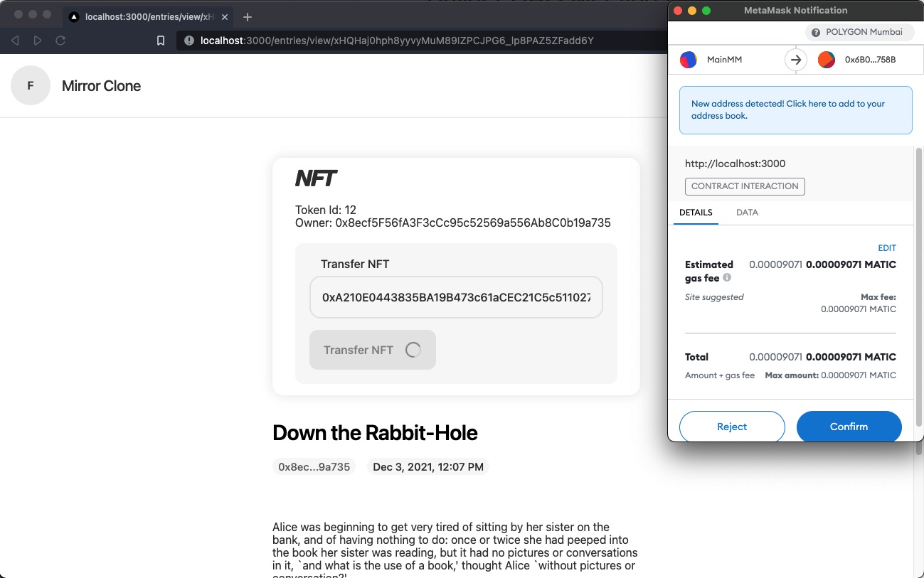Open a new browser tab with the plus icon
Screen dimensions: 924x578
coord(248,16)
